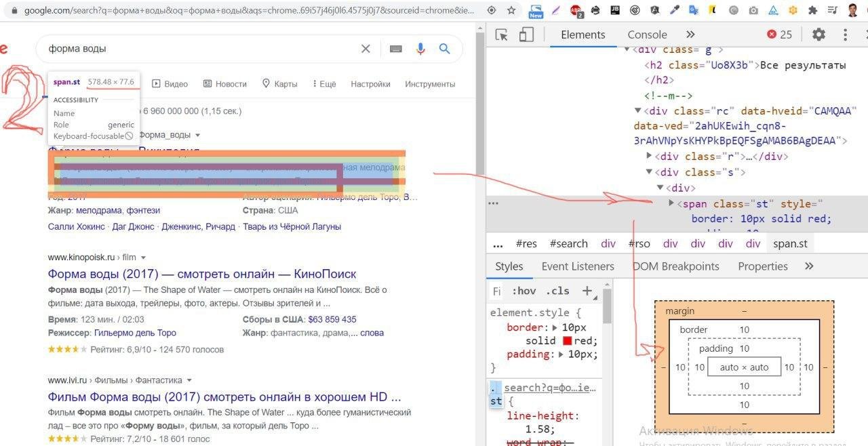868x446 pixels.
Task: Click the #search breadcrumb item
Action: coord(568,244)
